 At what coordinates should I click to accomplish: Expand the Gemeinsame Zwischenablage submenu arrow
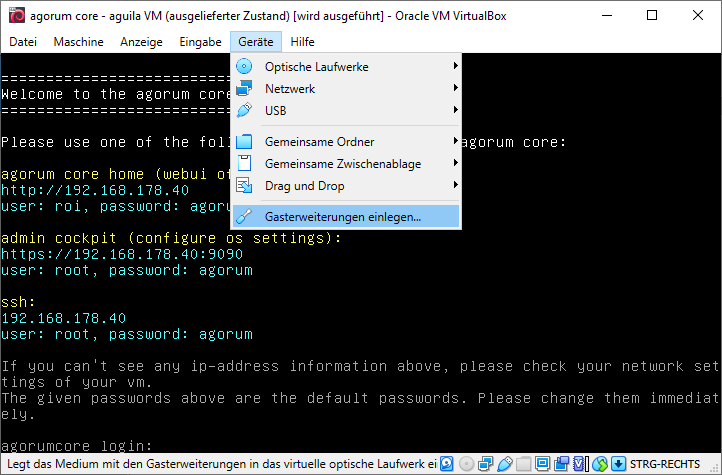pos(455,163)
